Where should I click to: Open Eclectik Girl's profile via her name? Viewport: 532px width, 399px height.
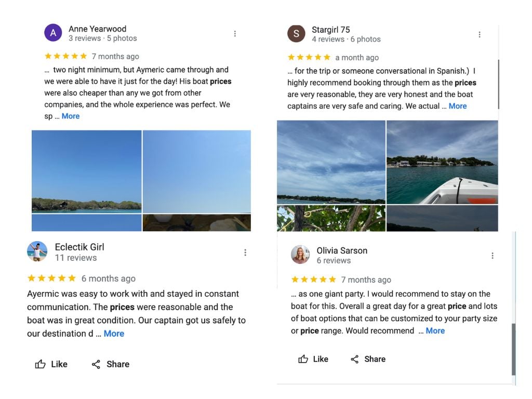[79, 247]
